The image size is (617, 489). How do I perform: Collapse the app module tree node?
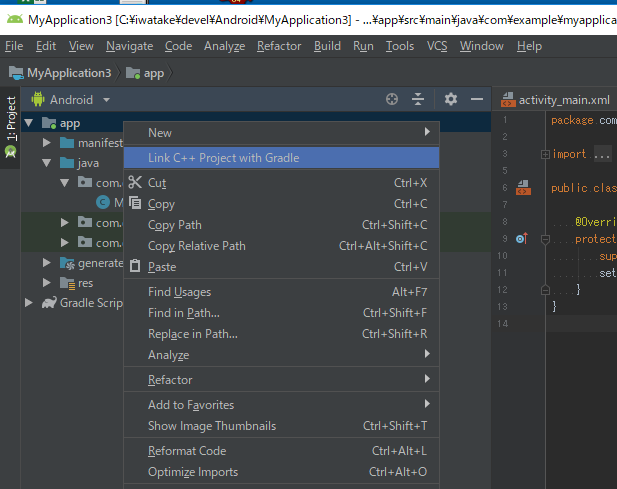pos(29,123)
